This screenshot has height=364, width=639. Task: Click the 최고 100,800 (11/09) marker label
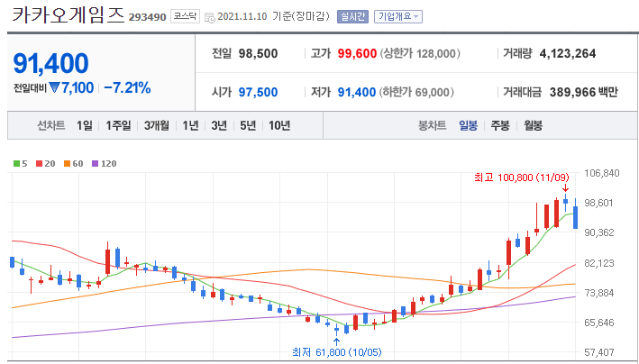pyautogui.click(x=522, y=177)
